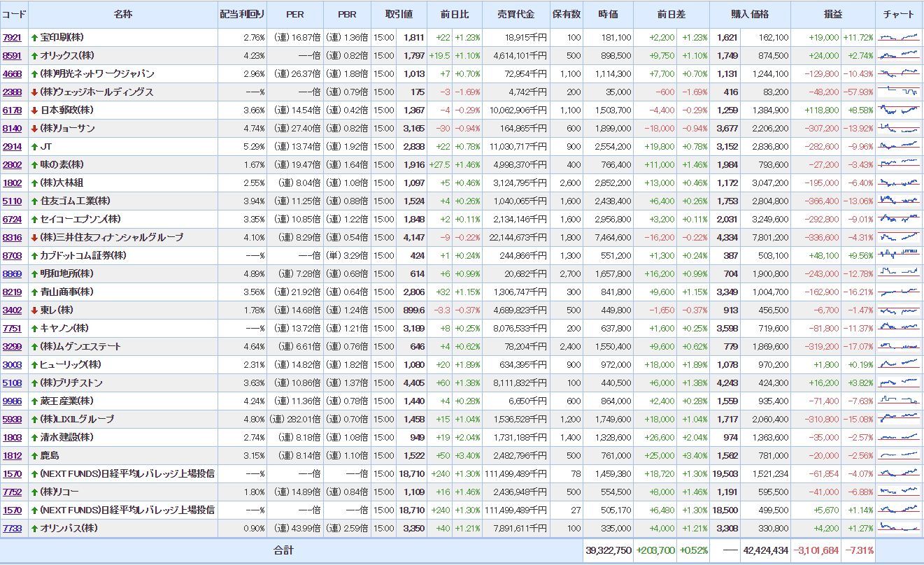
Task: Open the mini chart in the JT row
Action: 899,146
